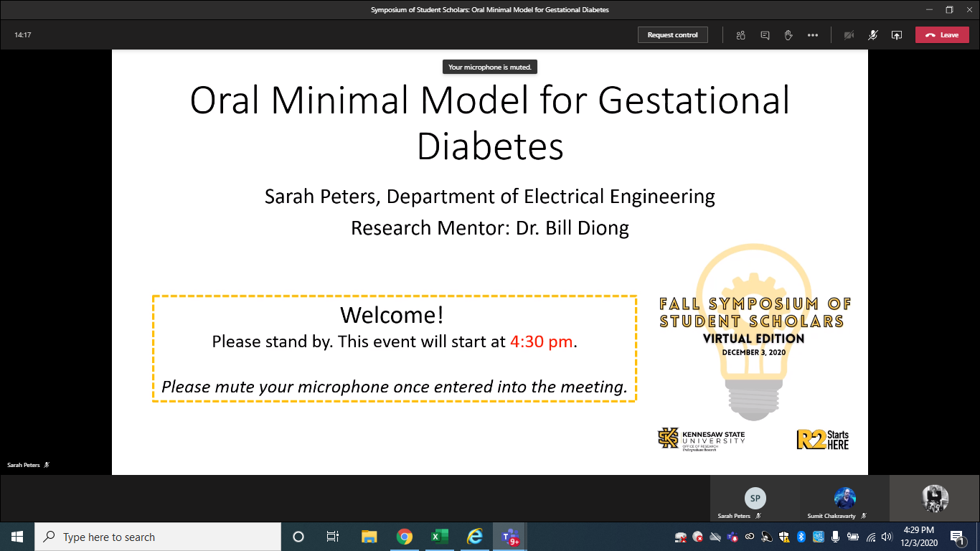Show the meeting participants panel
Screen dimensions: 980x551
point(741,35)
